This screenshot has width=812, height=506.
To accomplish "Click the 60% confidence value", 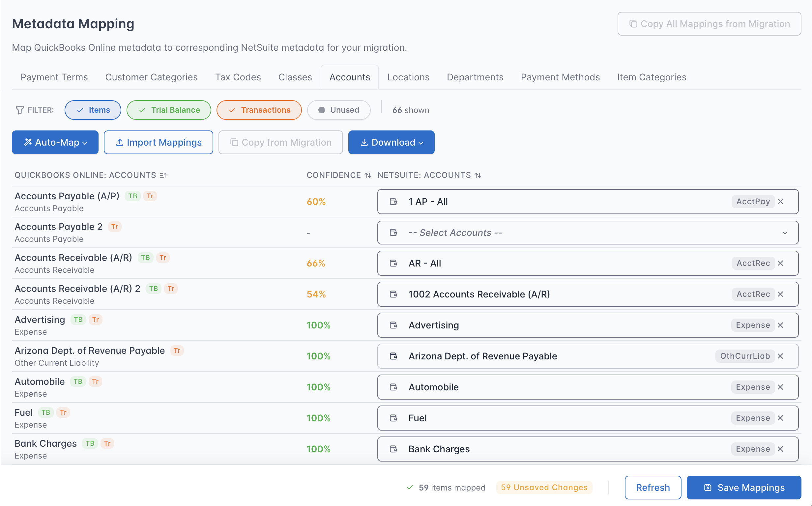I will pos(316,202).
